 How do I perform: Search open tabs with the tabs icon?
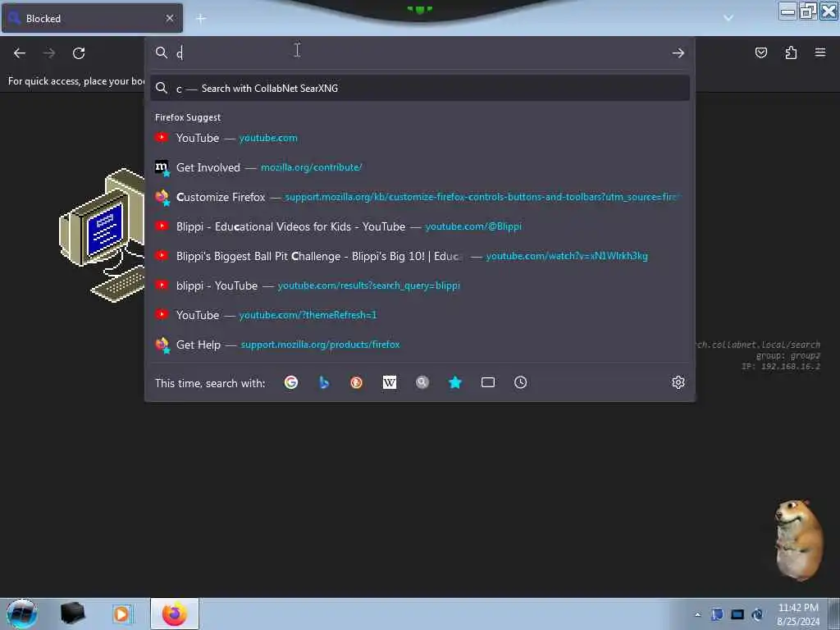488,382
